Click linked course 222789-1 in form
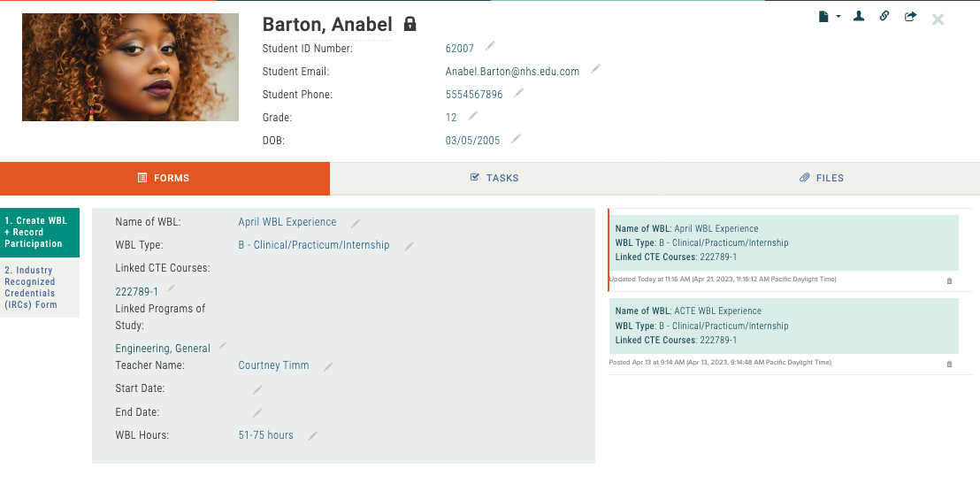The height and width of the screenshot is (499, 980). [x=136, y=291]
